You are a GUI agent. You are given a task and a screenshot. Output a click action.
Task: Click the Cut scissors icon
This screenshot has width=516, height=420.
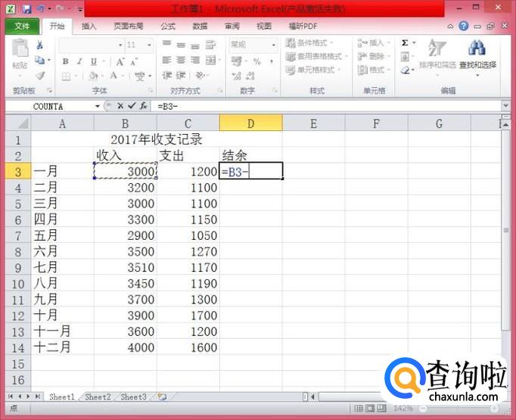[x=39, y=45]
